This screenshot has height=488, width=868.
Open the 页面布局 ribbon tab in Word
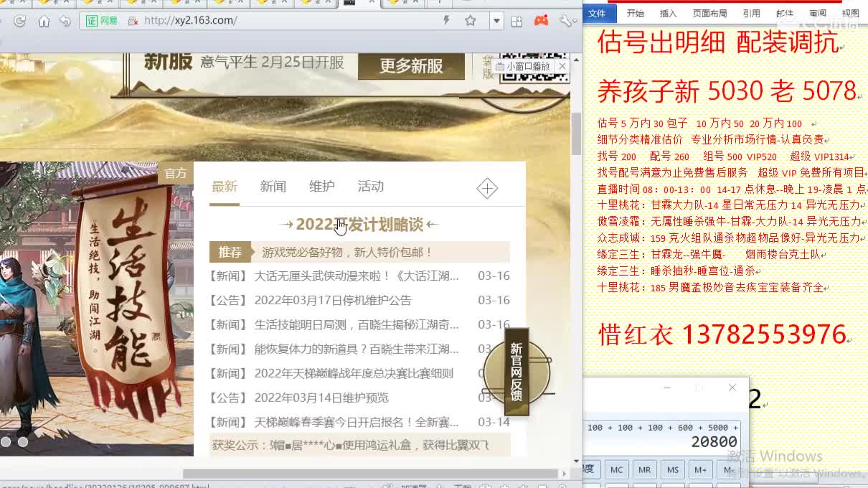click(x=709, y=13)
